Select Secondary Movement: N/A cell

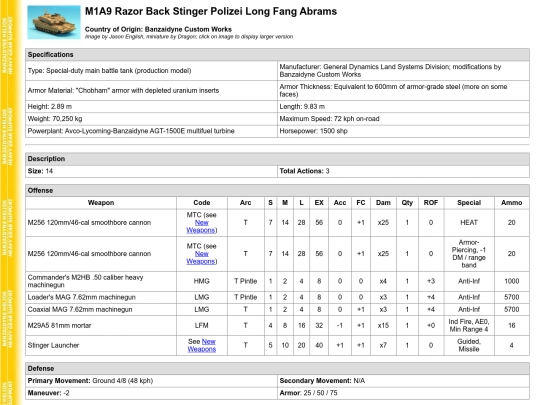click(403, 381)
